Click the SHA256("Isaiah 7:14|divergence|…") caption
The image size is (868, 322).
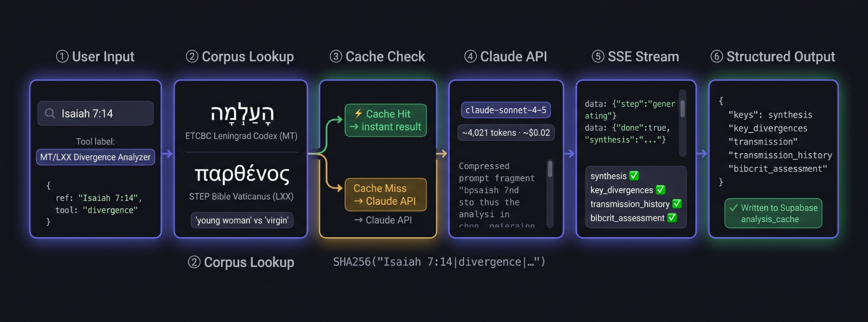[x=439, y=262]
